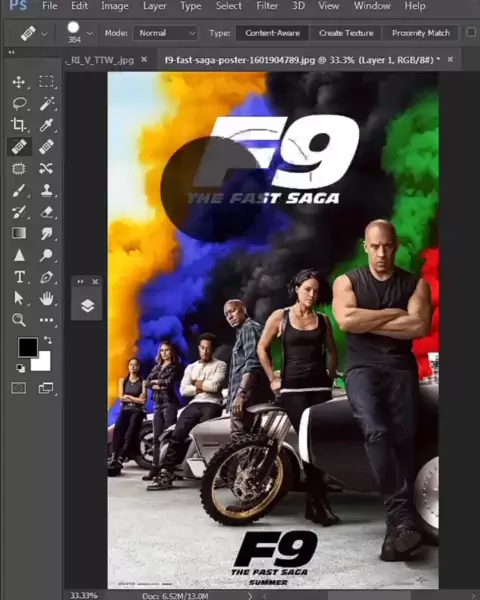Select the Rectangular Marquee tool
Screen dimensions: 480x600
[x=46, y=82]
